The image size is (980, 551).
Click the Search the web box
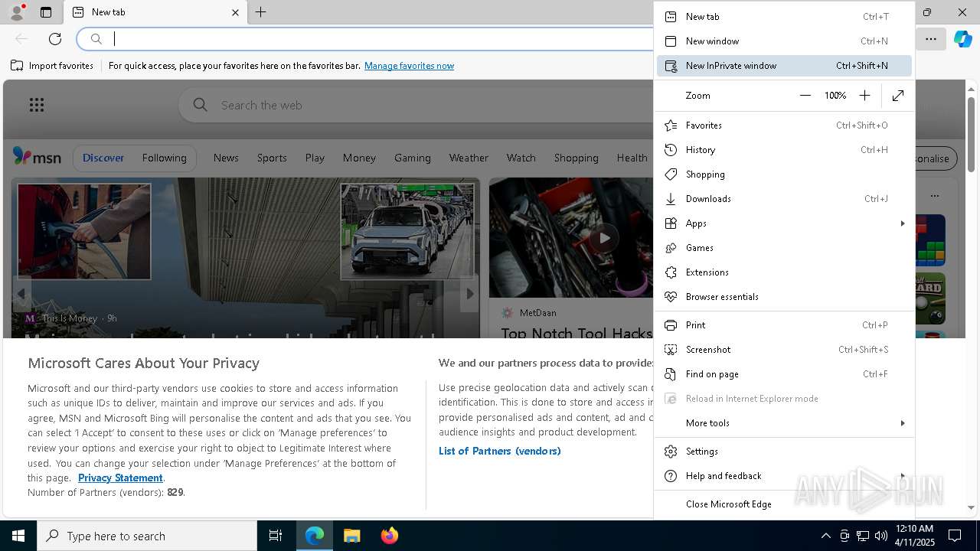click(x=417, y=105)
